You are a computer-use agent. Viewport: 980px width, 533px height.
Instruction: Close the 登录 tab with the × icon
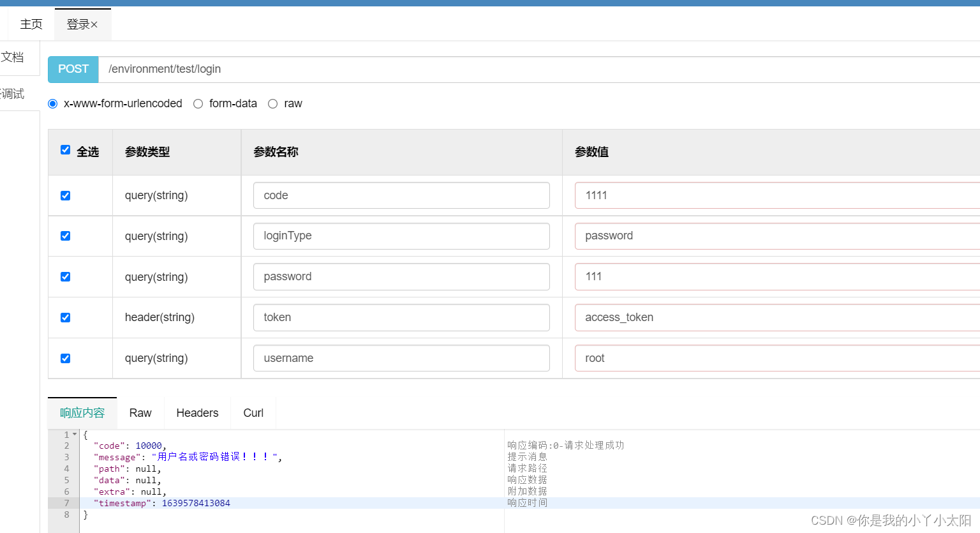coord(94,25)
